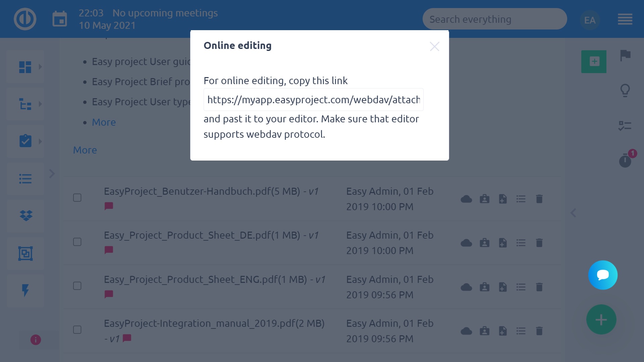The image size is (644, 362).
Task: Click briefcase icon for Easy_Project_Product_Sheet_DE.pdf
Action: [484, 243]
